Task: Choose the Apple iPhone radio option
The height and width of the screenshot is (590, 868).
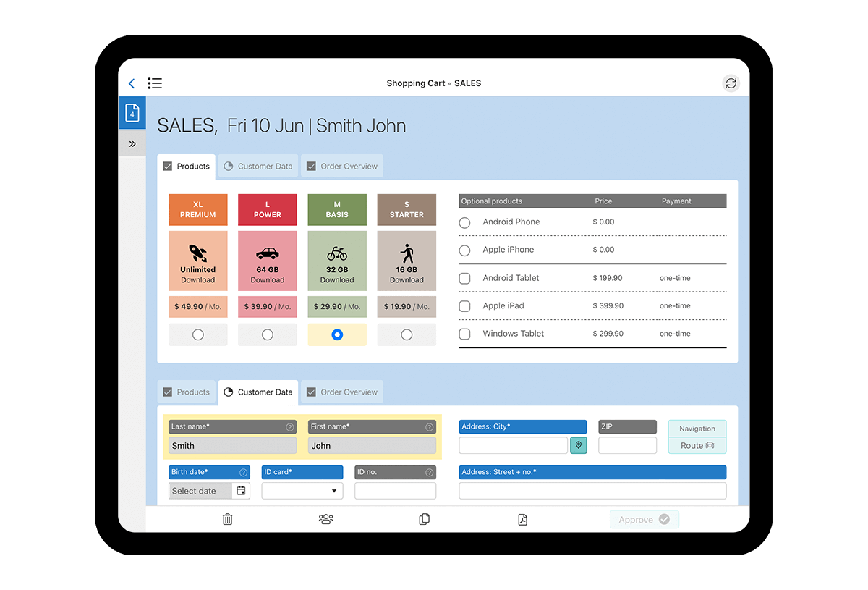Action: pyautogui.click(x=465, y=250)
